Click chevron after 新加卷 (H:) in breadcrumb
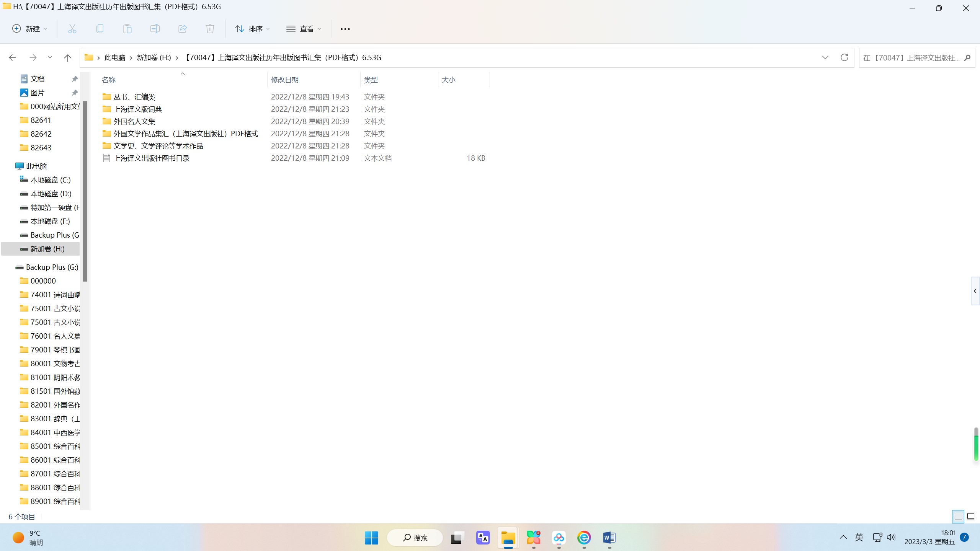980x551 pixels. 177,58
